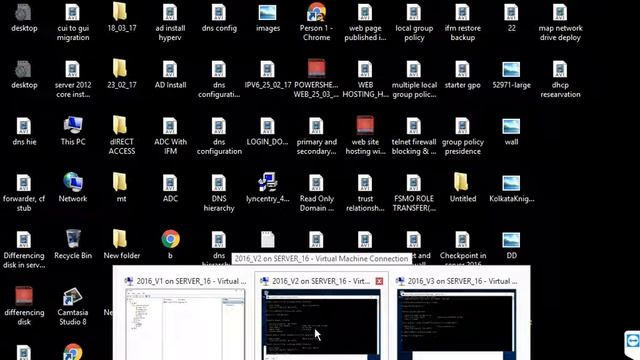Select the POWERSHE... WEB_25_03 file icon

click(316, 69)
